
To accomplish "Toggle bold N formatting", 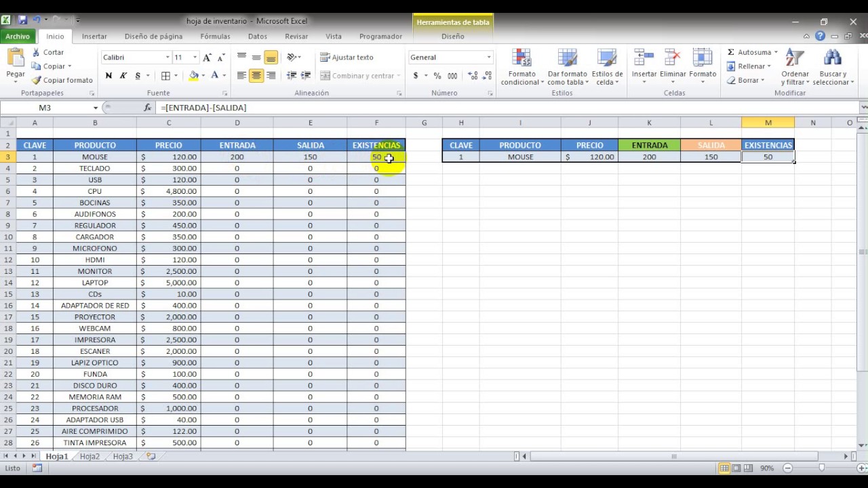I will click(108, 76).
